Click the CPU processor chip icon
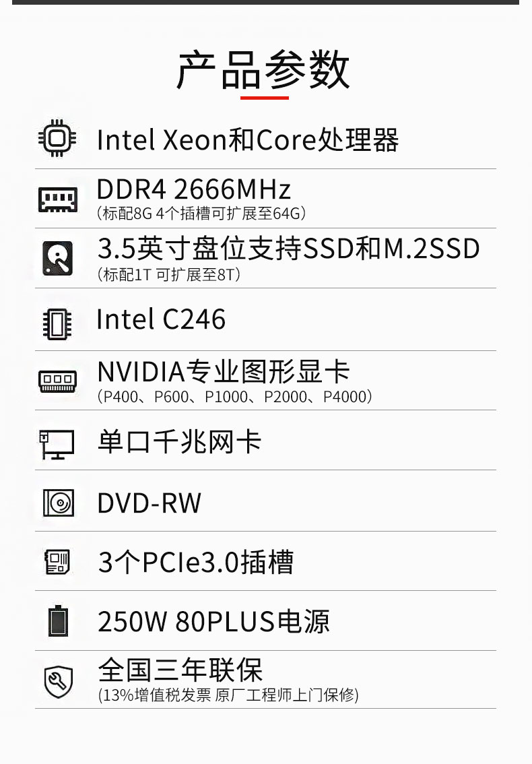 [57, 139]
